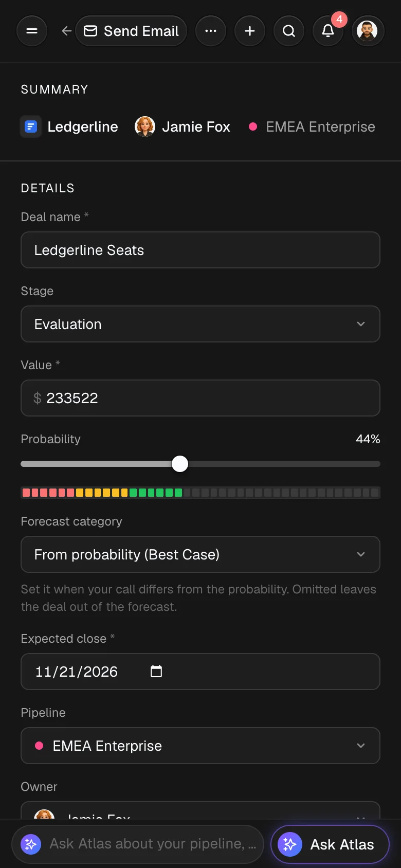Open notifications bell with badge 4

[x=328, y=31]
